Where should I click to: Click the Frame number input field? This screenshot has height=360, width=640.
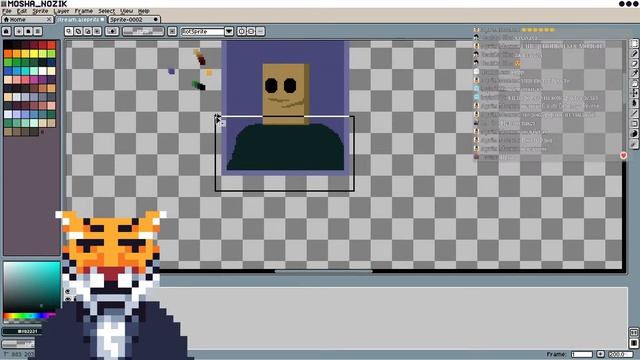pos(582,354)
